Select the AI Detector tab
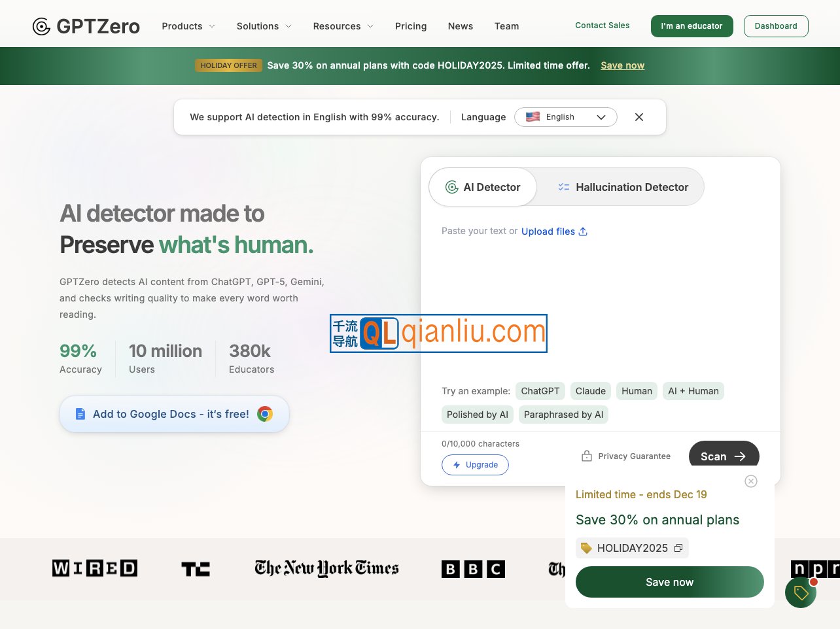Viewport: 840px width, 629px height. click(483, 187)
